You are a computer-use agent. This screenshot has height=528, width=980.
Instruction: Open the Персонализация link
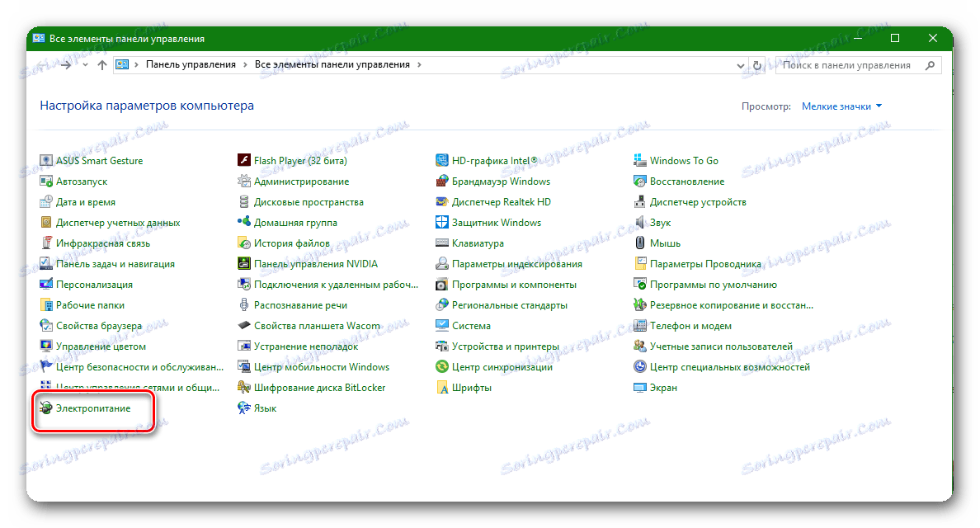pyautogui.click(x=94, y=285)
